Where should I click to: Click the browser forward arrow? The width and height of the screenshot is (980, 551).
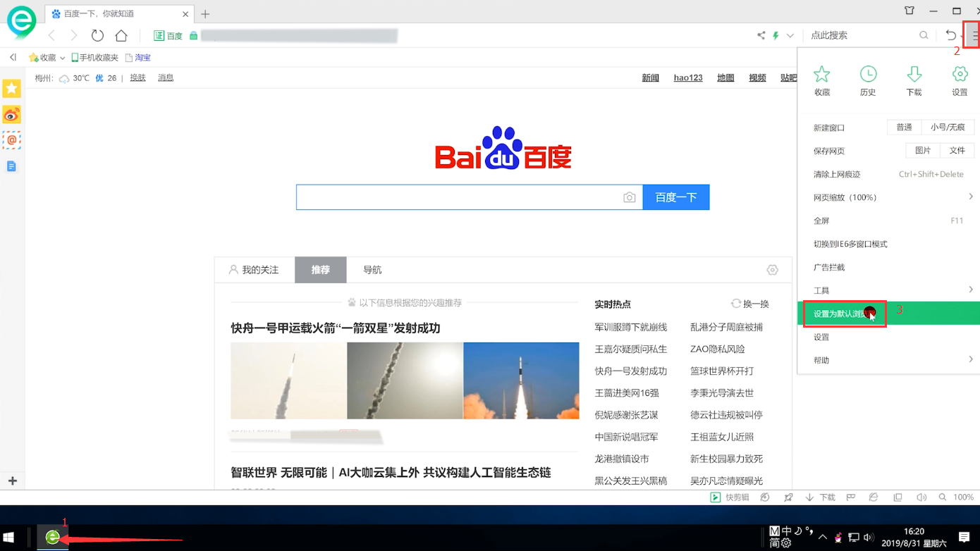73,35
